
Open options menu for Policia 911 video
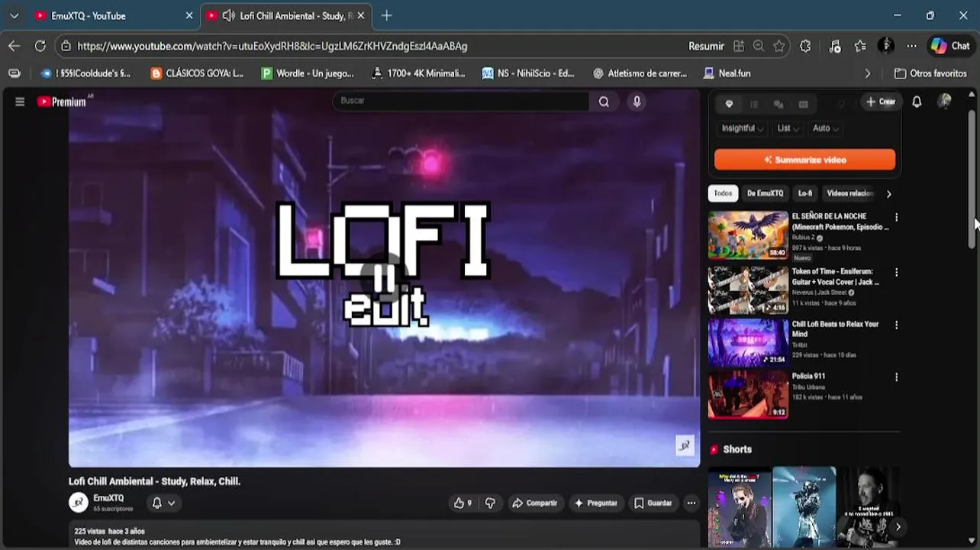tap(896, 377)
